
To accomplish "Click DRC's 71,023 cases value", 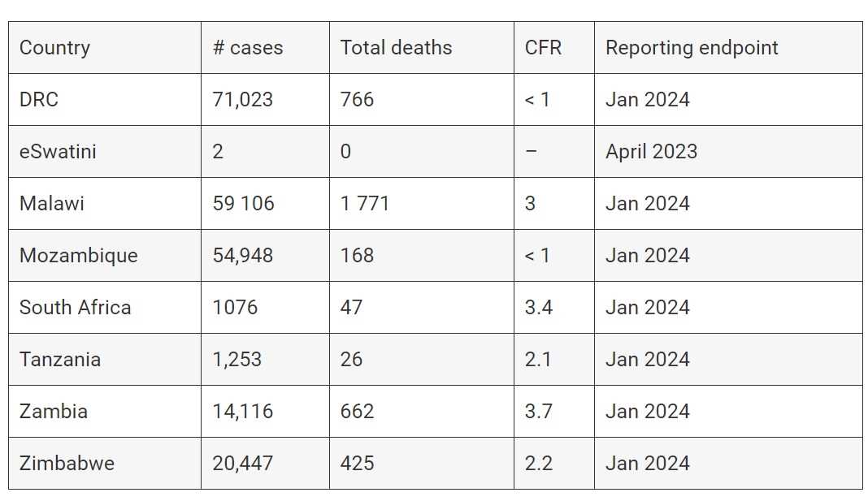I will tap(243, 100).
